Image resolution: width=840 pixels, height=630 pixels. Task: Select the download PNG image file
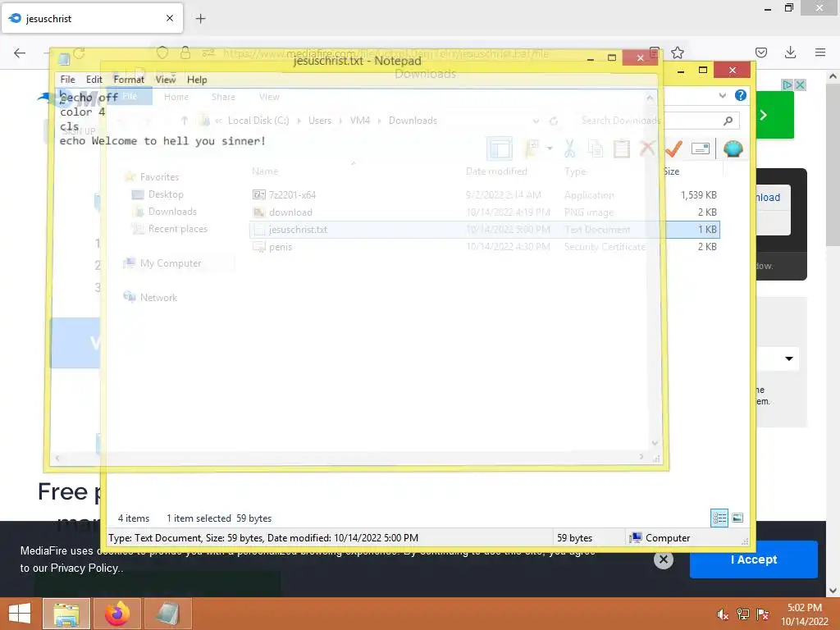(x=484, y=212)
